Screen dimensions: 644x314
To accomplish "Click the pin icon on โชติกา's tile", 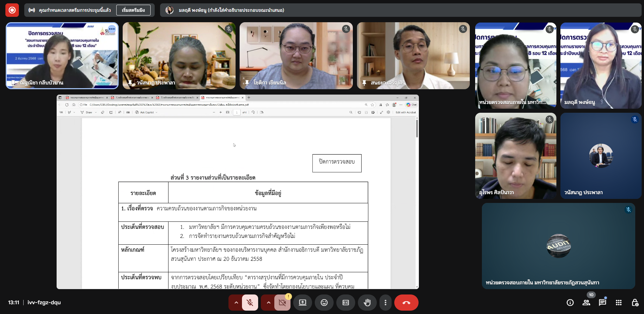I will (x=247, y=83).
